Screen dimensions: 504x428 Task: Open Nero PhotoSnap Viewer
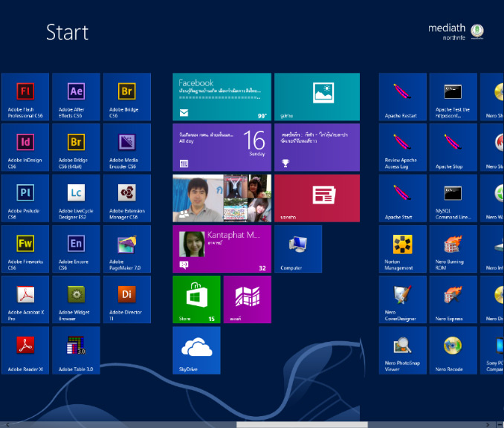[x=403, y=350]
